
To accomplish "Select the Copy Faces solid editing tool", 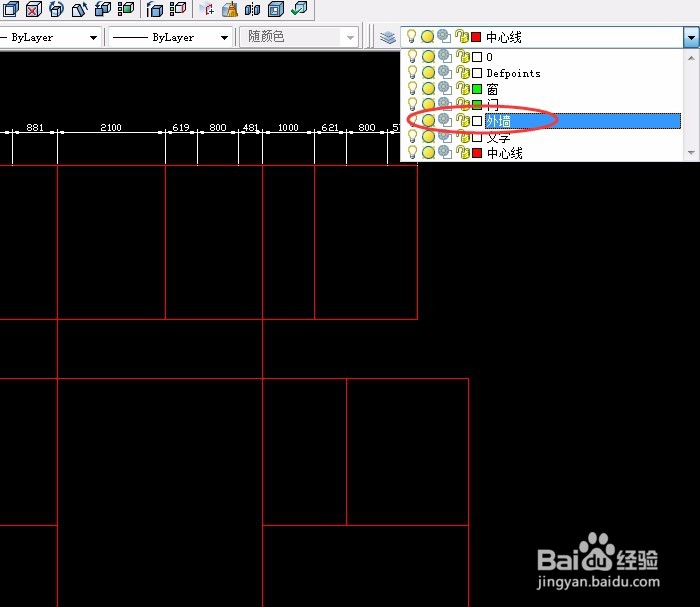I will pyautogui.click(x=103, y=8).
